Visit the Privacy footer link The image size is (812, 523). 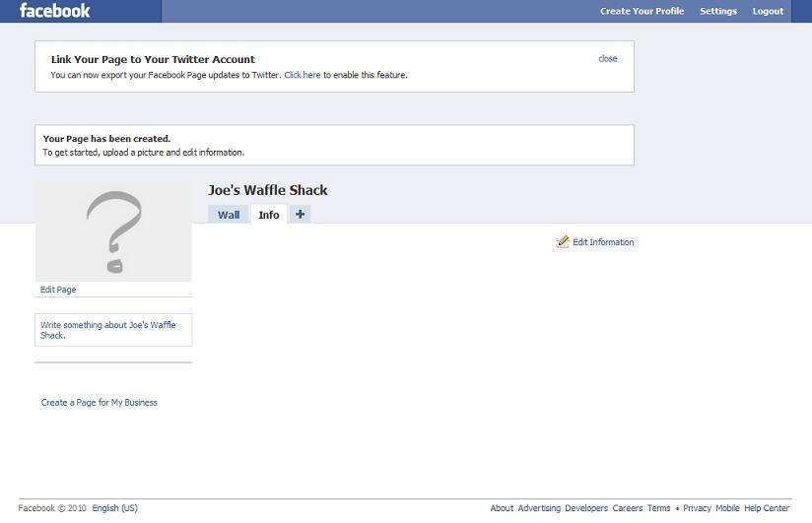[697, 508]
